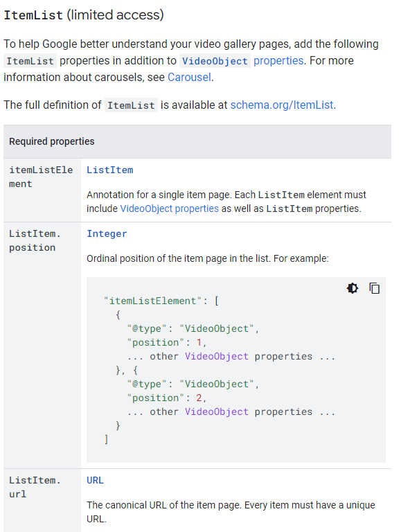This screenshot has height=532, width=401.
Task: Open the Integer type link
Action: click(x=107, y=233)
